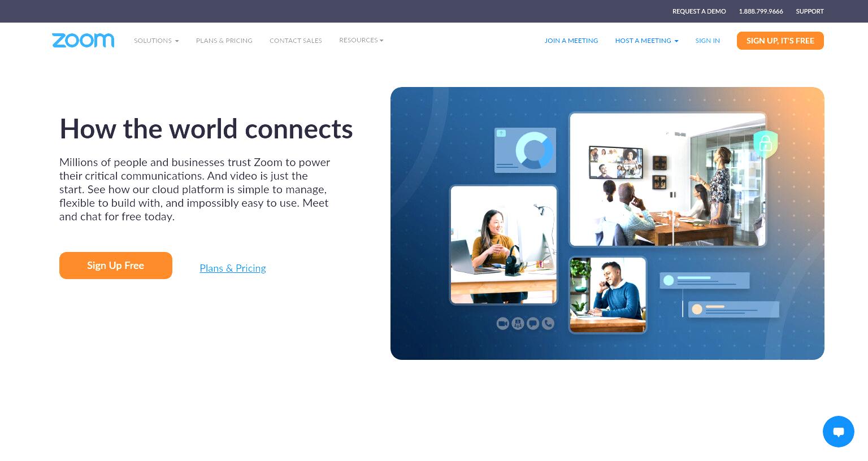Click the 1.888.799.9666 phone number
Viewport: 868px width, 461px height.
point(761,11)
